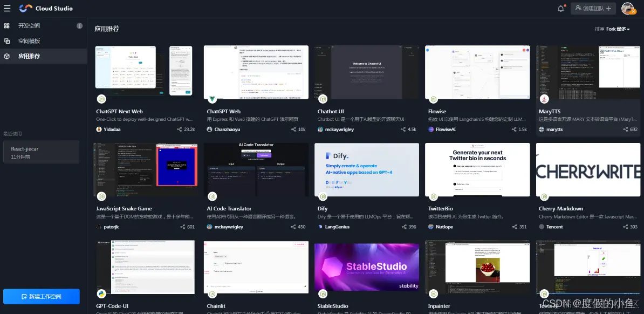Open Dify preview thumbnail
Screen dimensions: 644x314
367,169
